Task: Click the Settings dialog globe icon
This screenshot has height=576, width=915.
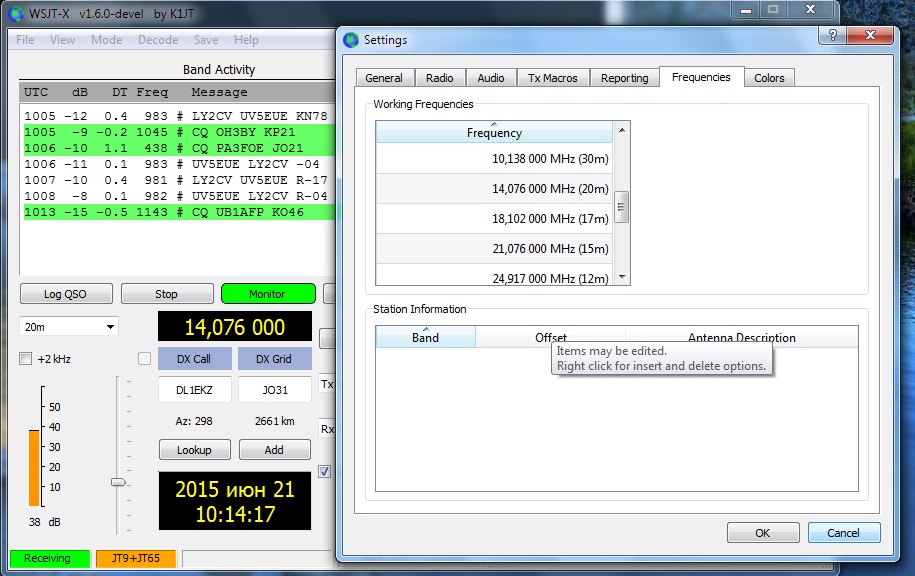Action: coord(351,40)
